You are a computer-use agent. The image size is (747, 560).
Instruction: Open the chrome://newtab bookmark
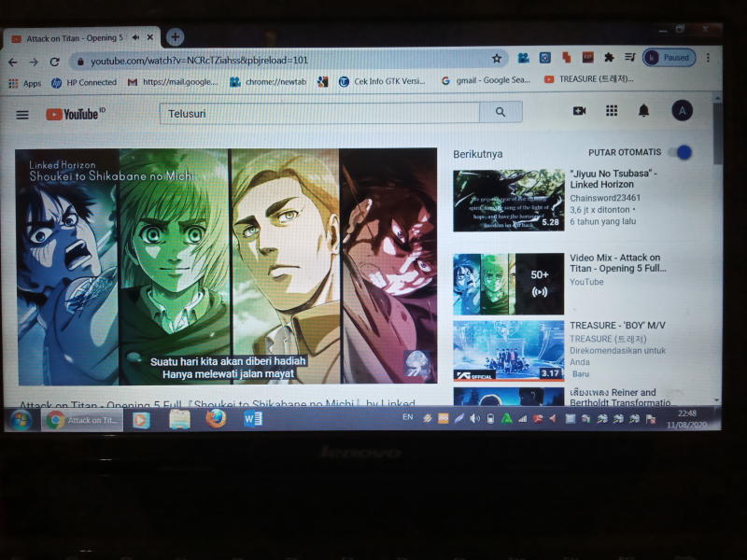coord(268,81)
